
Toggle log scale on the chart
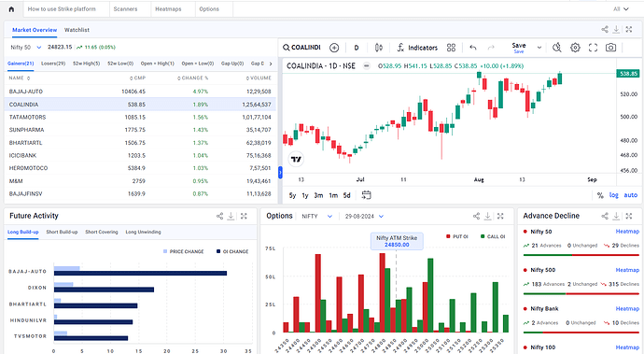coord(613,195)
